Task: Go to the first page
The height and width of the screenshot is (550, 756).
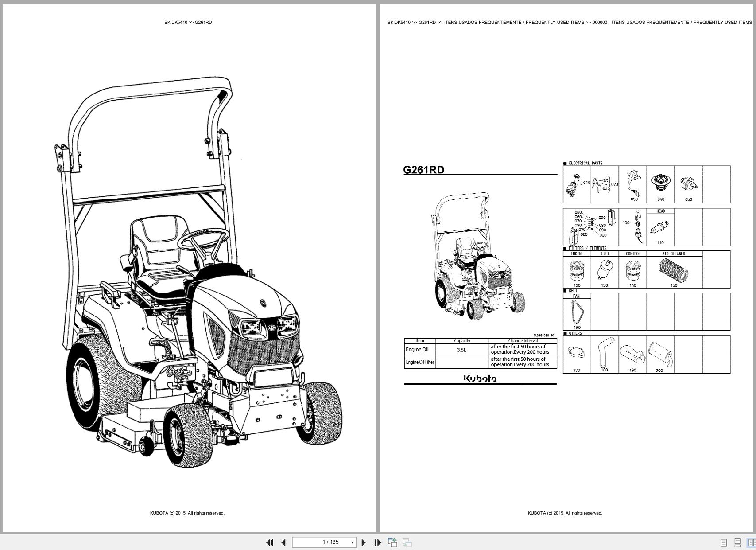Action: click(x=270, y=542)
